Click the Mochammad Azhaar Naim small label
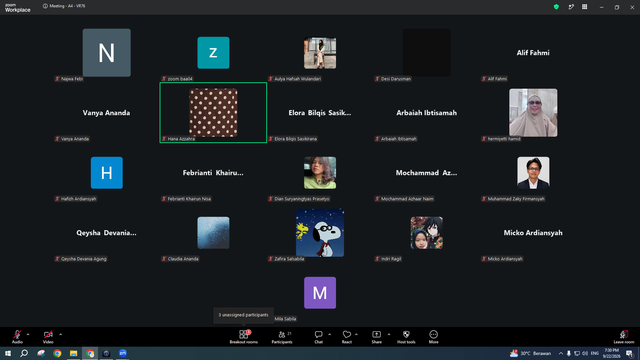Viewport: 640px width, 360px height. [x=404, y=199]
